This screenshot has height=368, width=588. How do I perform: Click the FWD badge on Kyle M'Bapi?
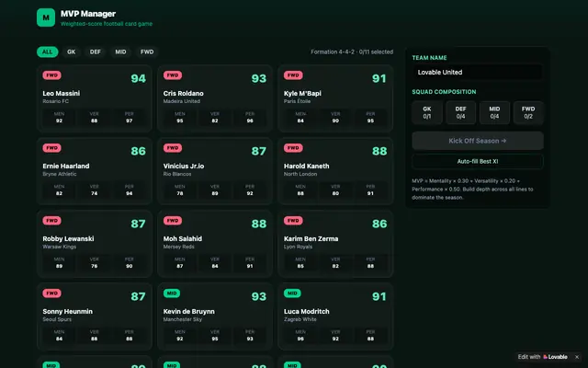pos(293,75)
